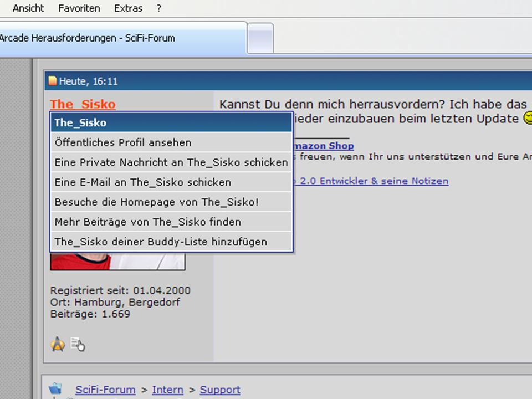Screen dimensions: 532x399
Task: Open the ? help menu
Action: coord(159,8)
